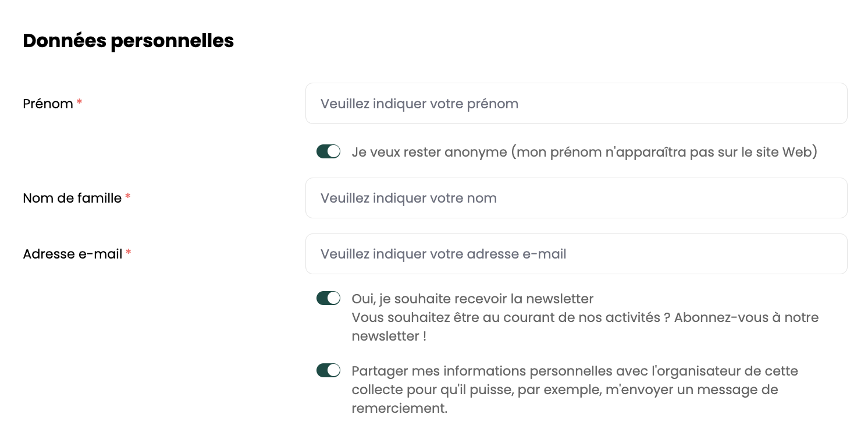
Task: Click the "Je veux rester anonyme" text
Action: pyautogui.click(x=429, y=152)
